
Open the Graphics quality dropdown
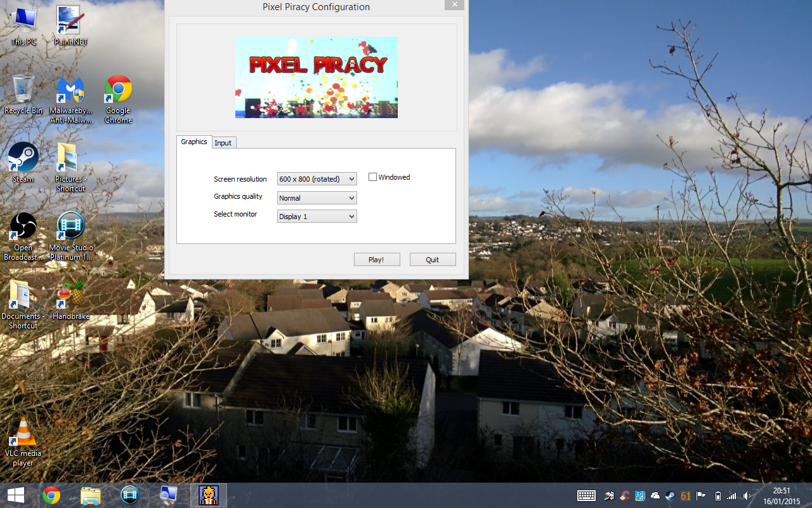pos(317,198)
